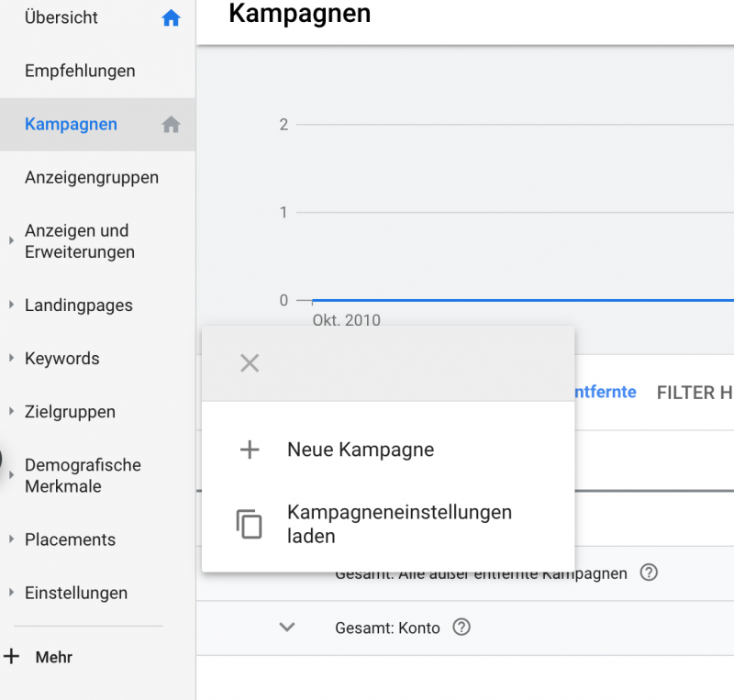Collapse the Gesamt: Konto row chevron

click(287, 628)
